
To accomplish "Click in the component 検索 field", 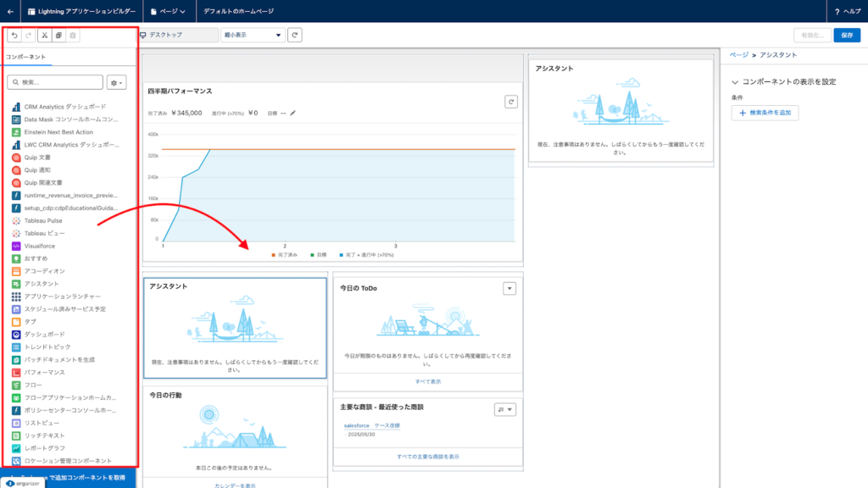I will pyautogui.click(x=55, y=82).
